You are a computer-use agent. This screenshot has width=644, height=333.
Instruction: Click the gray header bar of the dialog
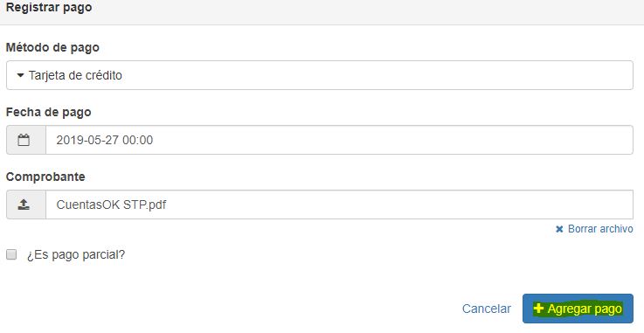pos(322,12)
